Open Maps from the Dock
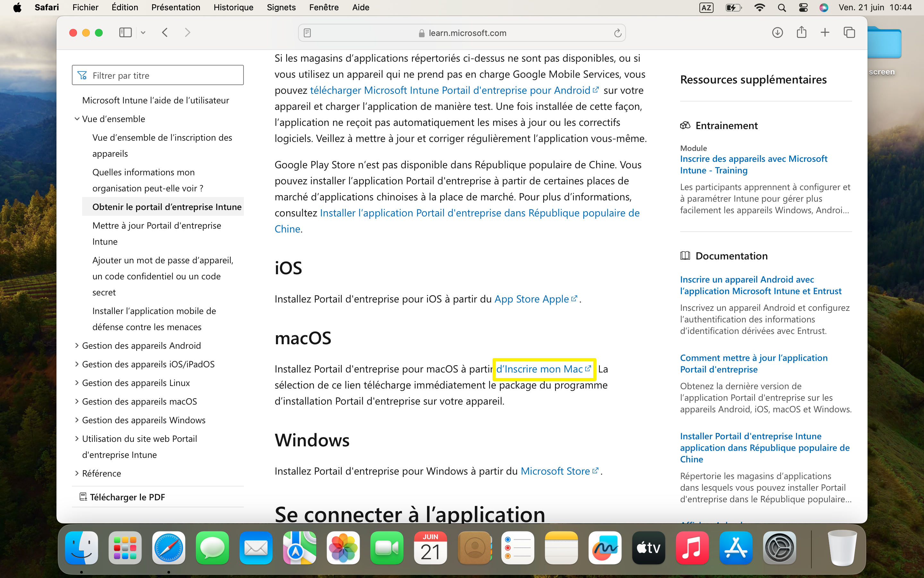This screenshot has width=924, height=578. tap(299, 548)
